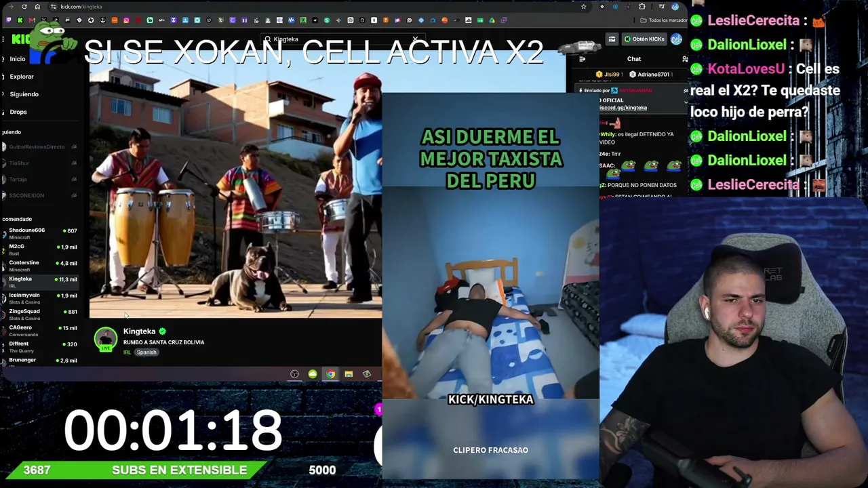Open recommended channel iceinmyvein
This screenshot has height=488, width=868.
tap(40, 298)
